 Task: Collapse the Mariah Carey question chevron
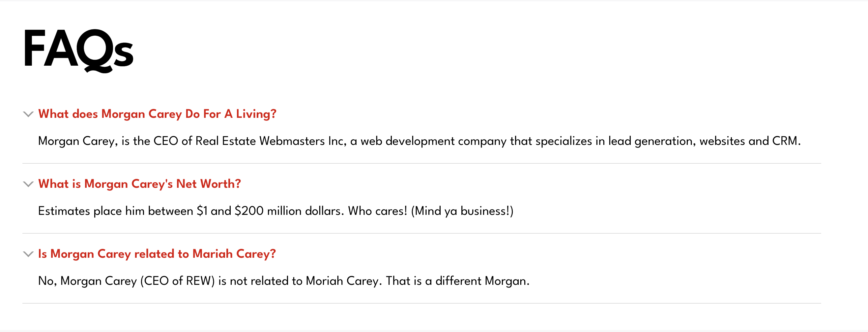point(28,254)
